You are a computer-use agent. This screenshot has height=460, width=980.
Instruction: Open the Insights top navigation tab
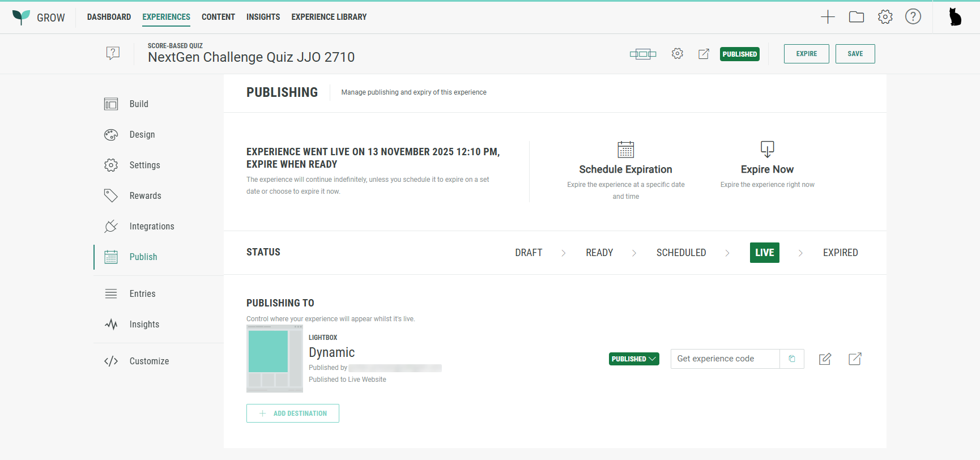pyautogui.click(x=263, y=17)
